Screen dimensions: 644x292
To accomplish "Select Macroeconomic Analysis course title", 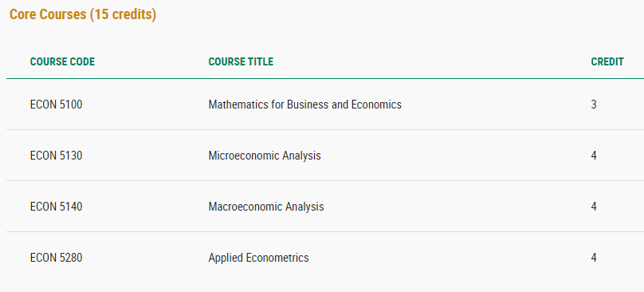I will click(x=266, y=207).
